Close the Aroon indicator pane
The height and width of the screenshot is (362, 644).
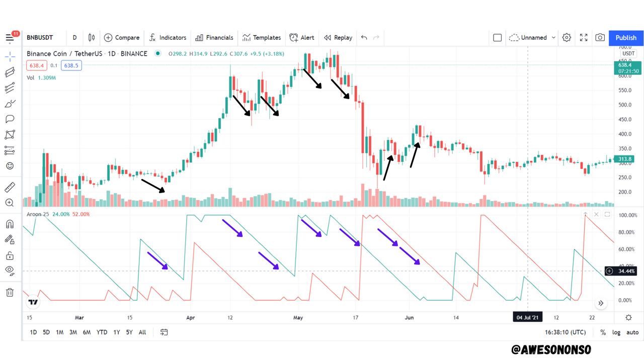click(596, 215)
